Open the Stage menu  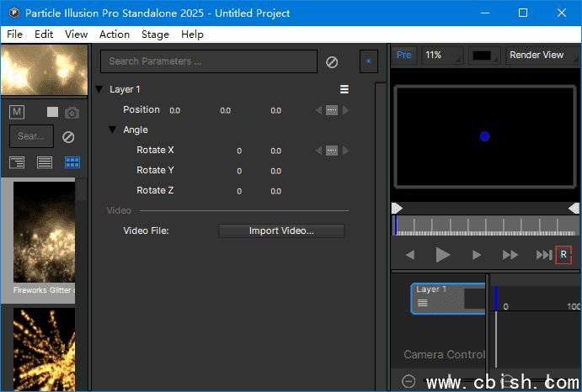(x=155, y=34)
